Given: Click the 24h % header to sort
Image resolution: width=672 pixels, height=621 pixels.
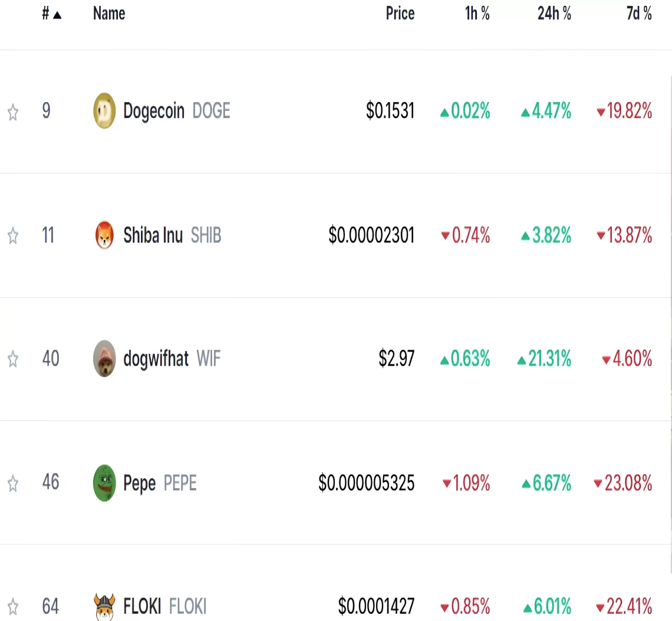Looking at the screenshot, I should click(x=554, y=14).
